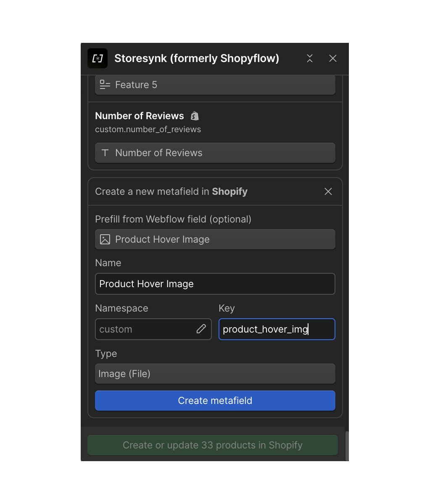Click the image icon in Product Hover Image field

105,239
